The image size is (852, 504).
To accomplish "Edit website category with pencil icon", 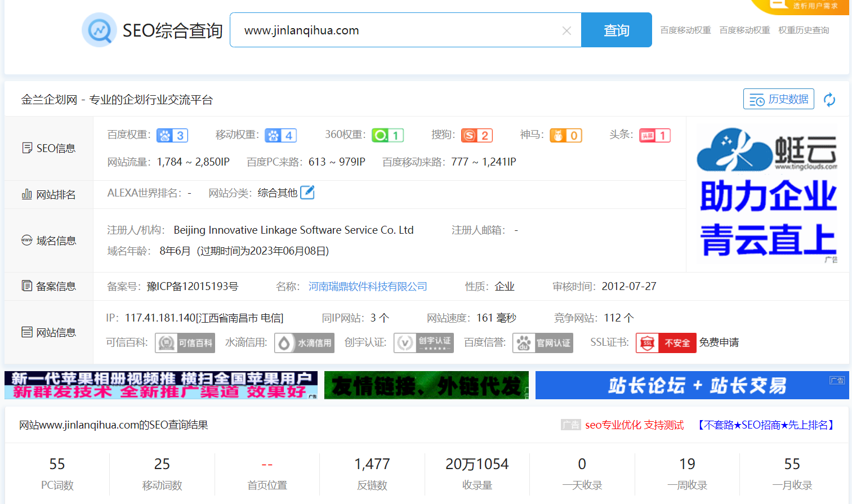I will (x=307, y=193).
